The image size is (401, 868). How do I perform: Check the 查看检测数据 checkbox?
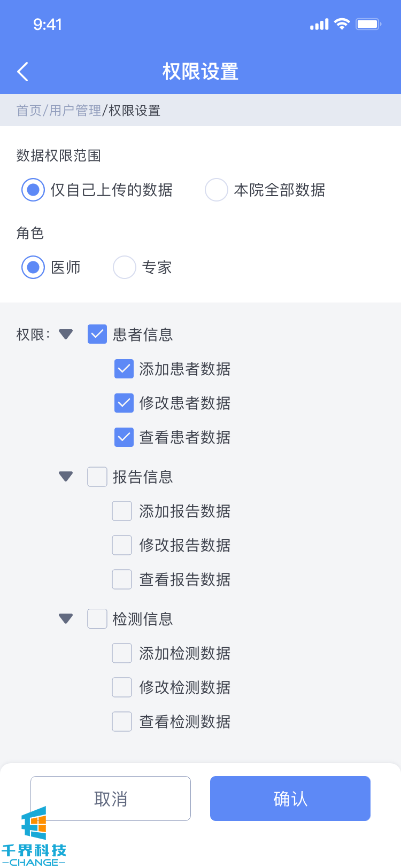pos(122,722)
